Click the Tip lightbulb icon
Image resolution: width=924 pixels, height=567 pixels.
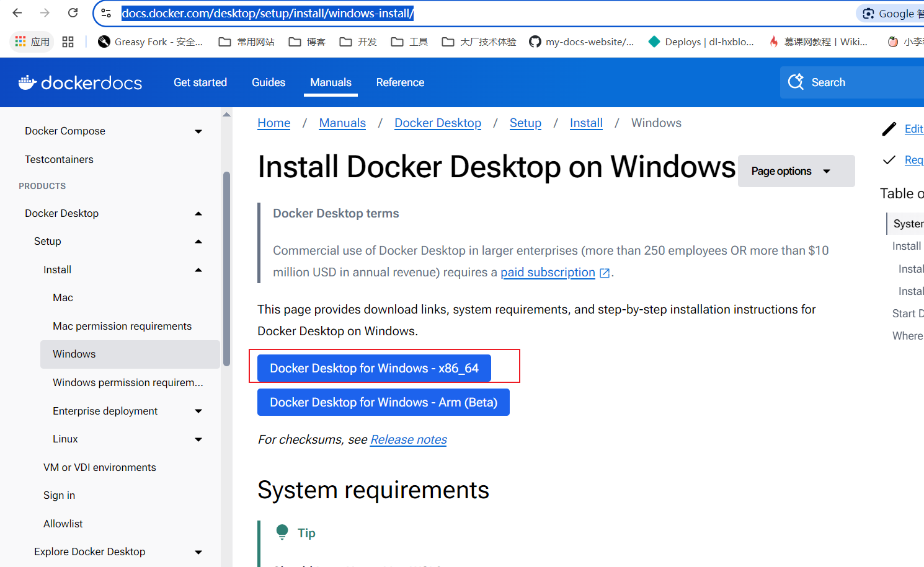[x=282, y=532]
